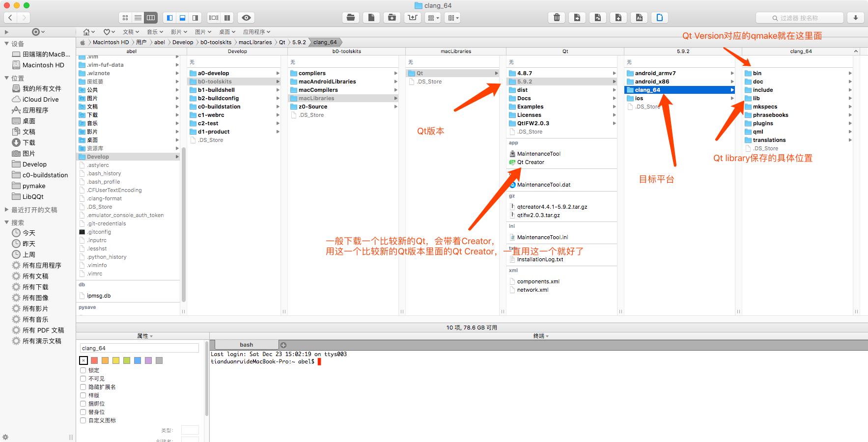The image size is (868, 442).
Task: Click Macintosh HD in the path bar
Action: coord(111,42)
